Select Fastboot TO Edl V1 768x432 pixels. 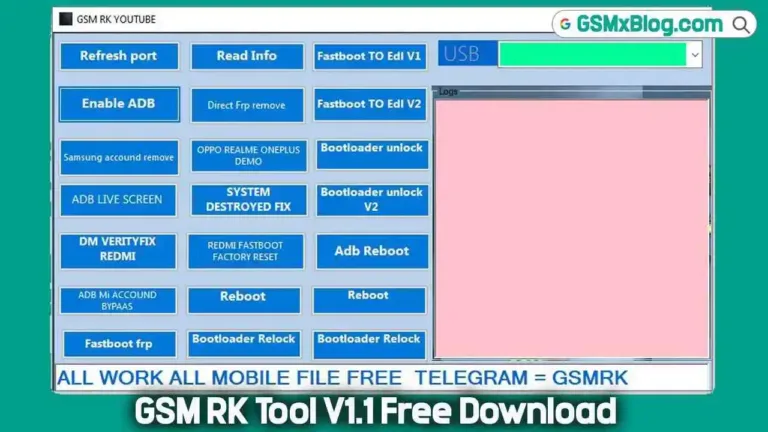click(x=369, y=56)
